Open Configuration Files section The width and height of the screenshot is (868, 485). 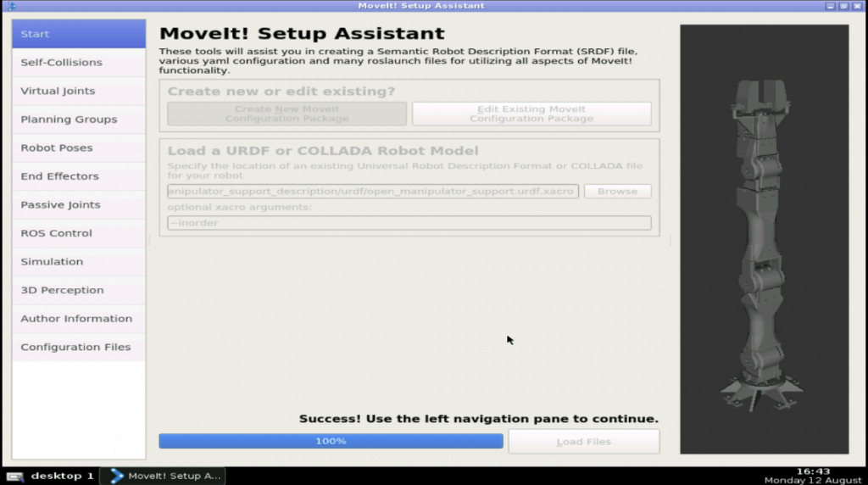point(79,347)
